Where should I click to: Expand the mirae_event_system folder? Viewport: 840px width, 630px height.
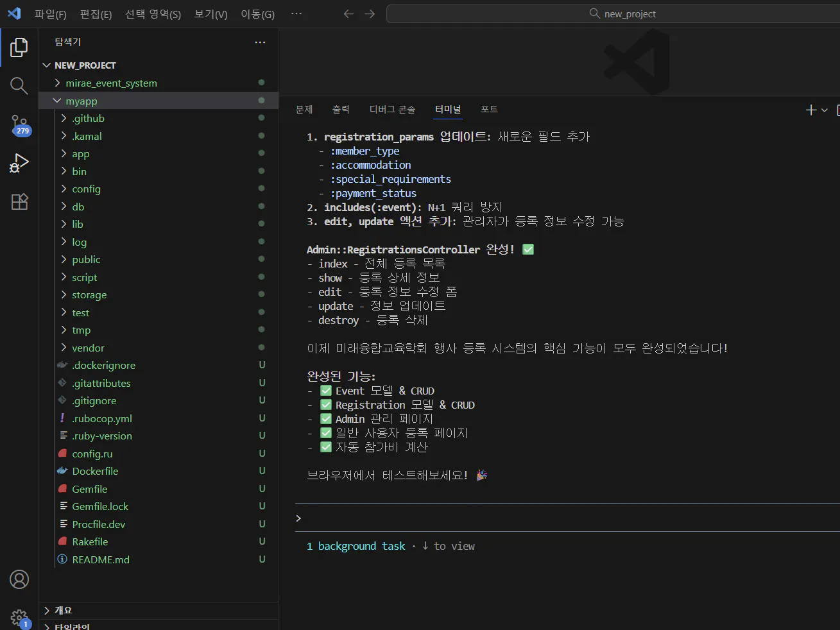[111, 83]
